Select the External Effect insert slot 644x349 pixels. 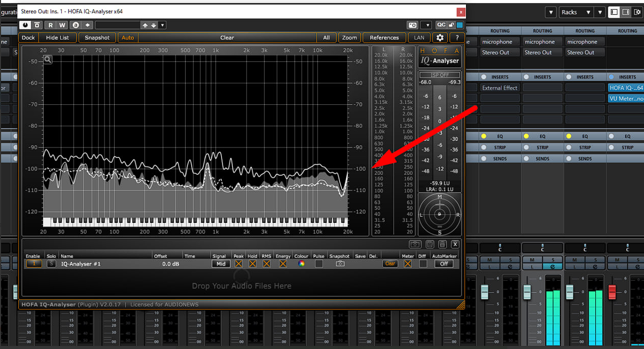pos(500,88)
